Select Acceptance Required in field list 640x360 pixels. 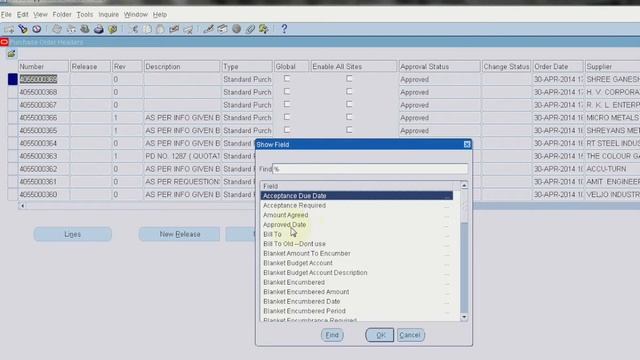pos(295,205)
